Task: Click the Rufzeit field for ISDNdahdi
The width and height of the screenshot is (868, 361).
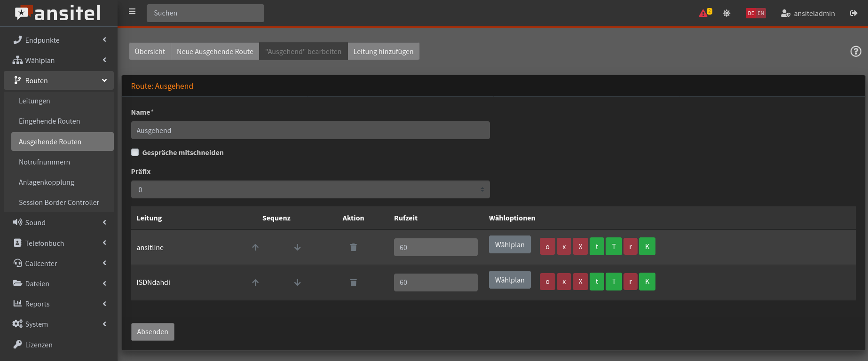Action: click(435, 283)
